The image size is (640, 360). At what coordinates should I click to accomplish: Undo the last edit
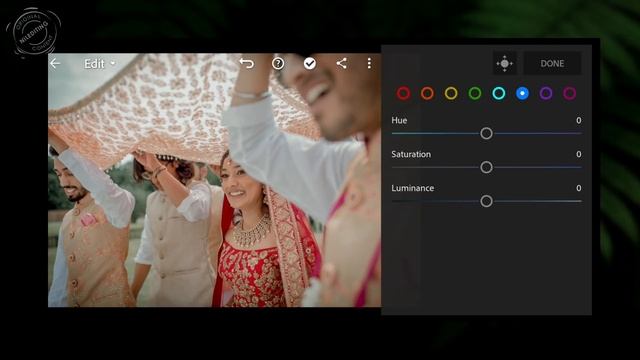(x=247, y=63)
